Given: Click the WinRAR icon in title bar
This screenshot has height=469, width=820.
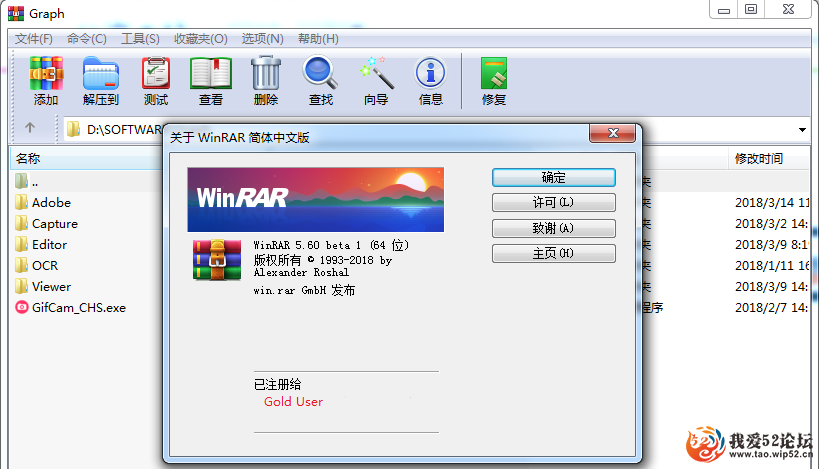Looking at the screenshot, I should [x=16, y=13].
